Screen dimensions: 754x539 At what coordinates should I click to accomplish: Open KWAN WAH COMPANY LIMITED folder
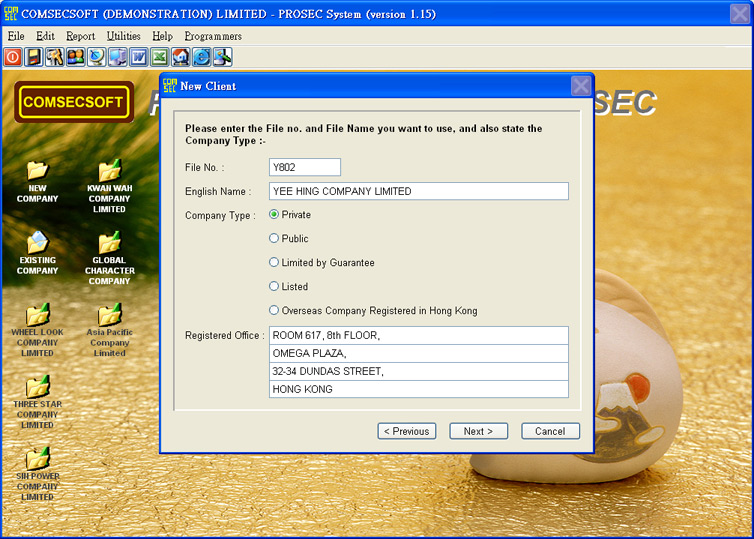coord(109,171)
